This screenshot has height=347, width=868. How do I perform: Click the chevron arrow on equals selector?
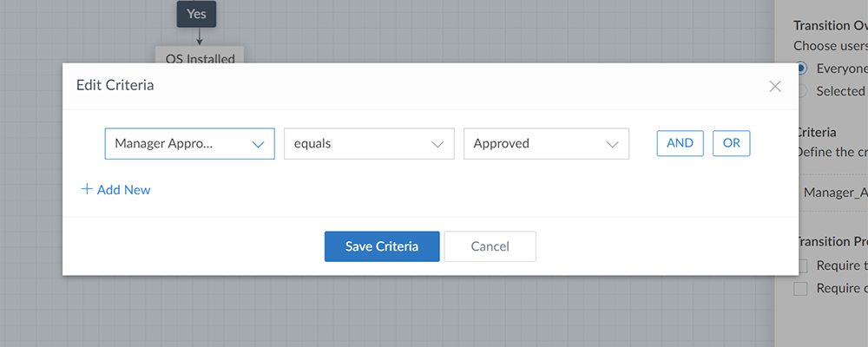point(437,144)
